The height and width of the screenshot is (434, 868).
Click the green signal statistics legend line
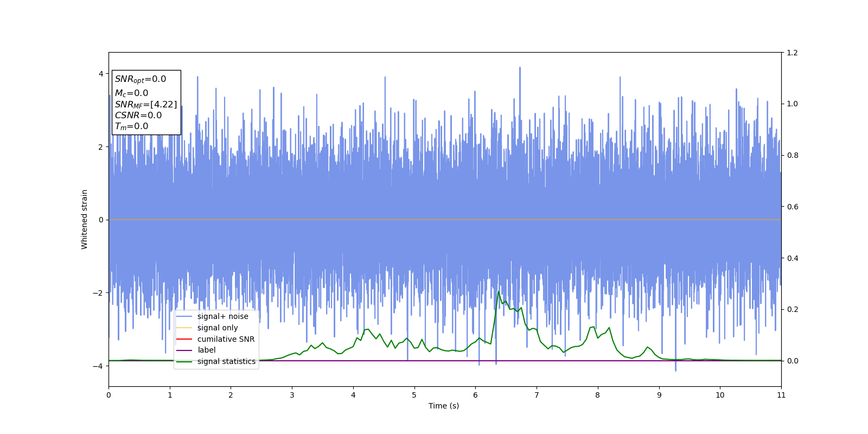(184, 361)
